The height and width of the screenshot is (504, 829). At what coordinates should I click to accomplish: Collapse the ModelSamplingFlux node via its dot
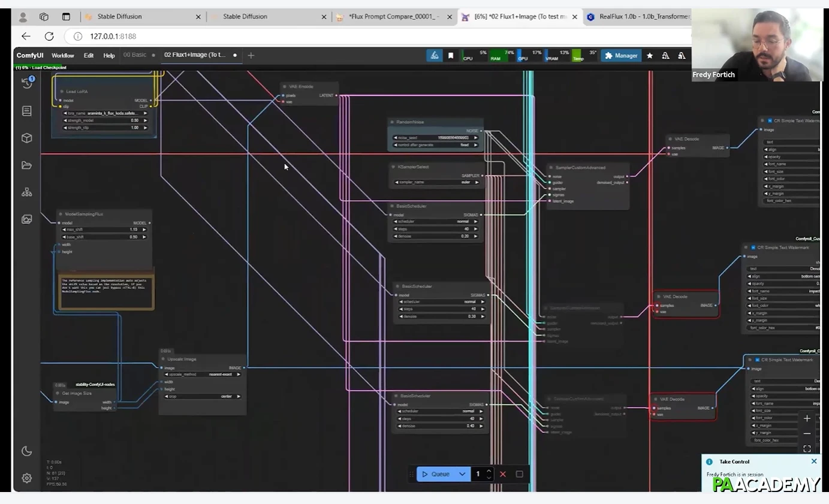click(x=61, y=214)
